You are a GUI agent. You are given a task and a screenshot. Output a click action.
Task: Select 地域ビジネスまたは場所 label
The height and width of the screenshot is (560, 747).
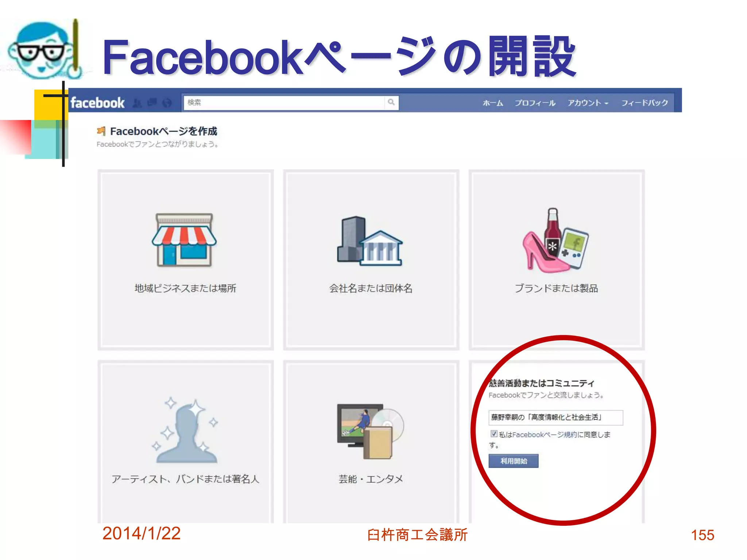(185, 288)
